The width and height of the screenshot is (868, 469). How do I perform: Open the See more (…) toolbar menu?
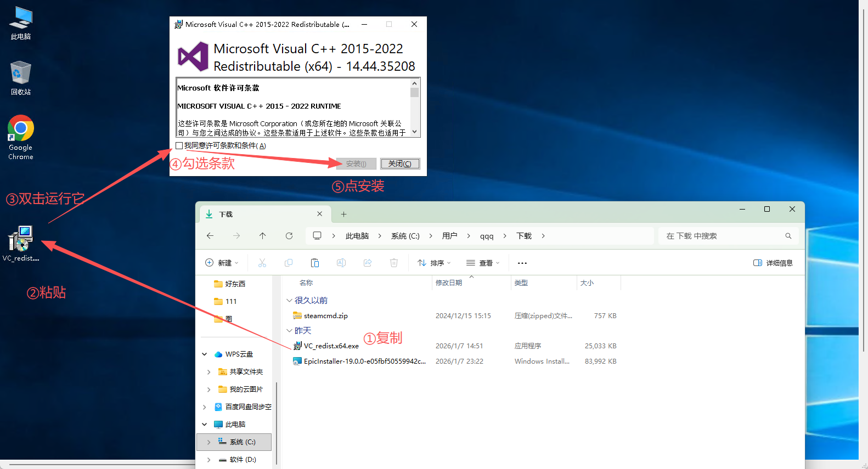pos(522,263)
